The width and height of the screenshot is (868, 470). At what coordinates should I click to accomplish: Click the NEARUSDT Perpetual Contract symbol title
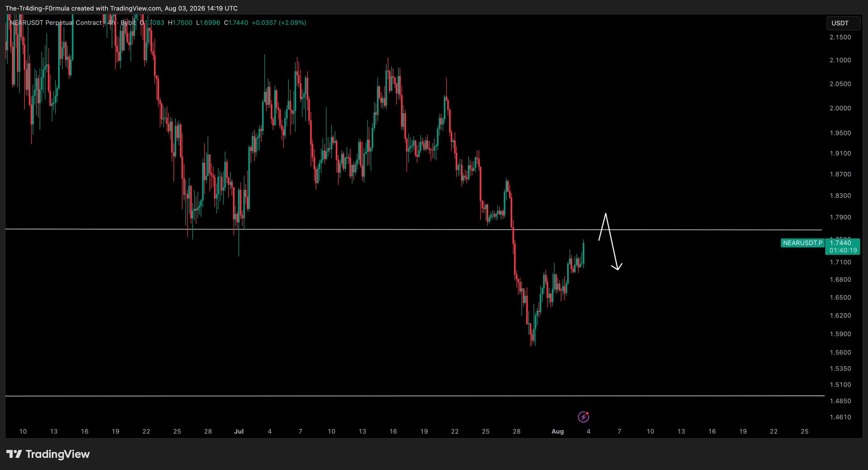[56, 22]
